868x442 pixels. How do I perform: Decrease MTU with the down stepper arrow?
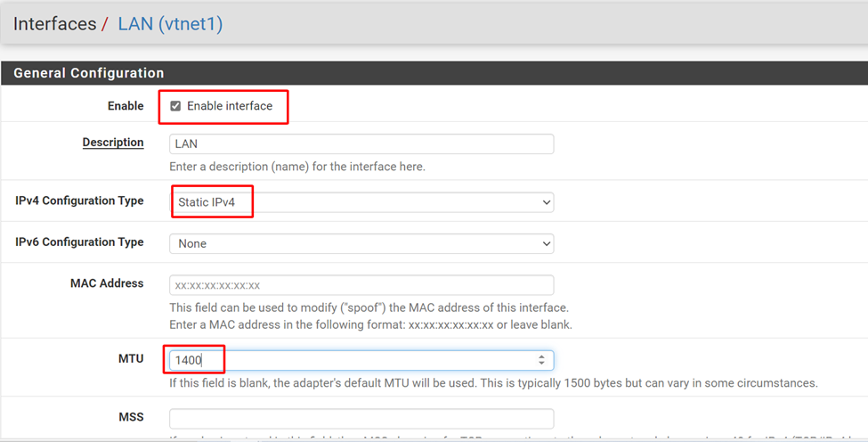541,364
